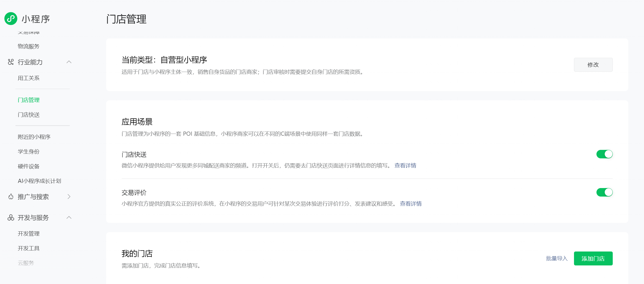Open 门店快送 in the sidebar

tap(29, 115)
